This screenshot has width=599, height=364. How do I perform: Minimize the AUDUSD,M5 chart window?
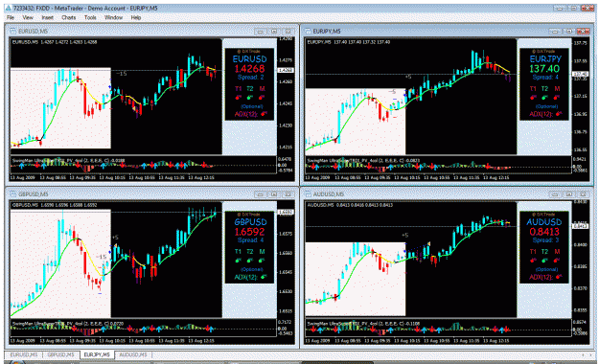click(555, 194)
